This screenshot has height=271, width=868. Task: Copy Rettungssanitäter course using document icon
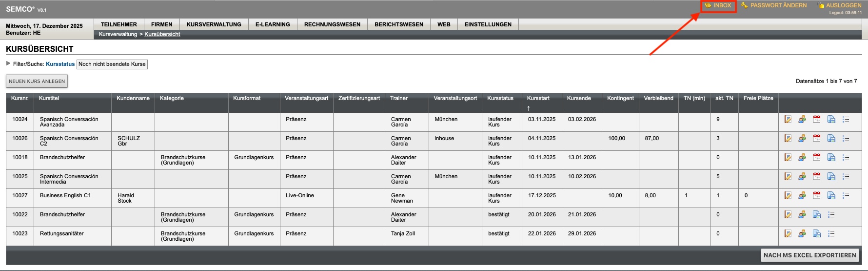tap(817, 234)
